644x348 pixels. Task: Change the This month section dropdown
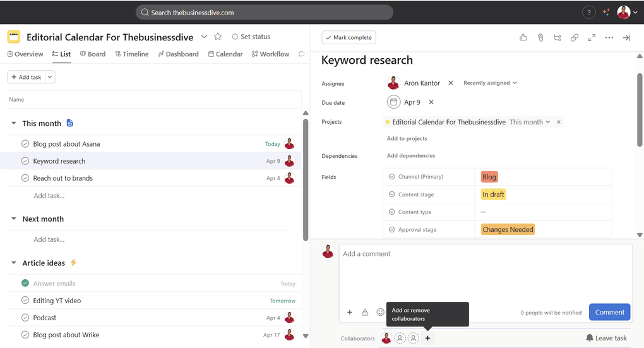(x=530, y=122)
